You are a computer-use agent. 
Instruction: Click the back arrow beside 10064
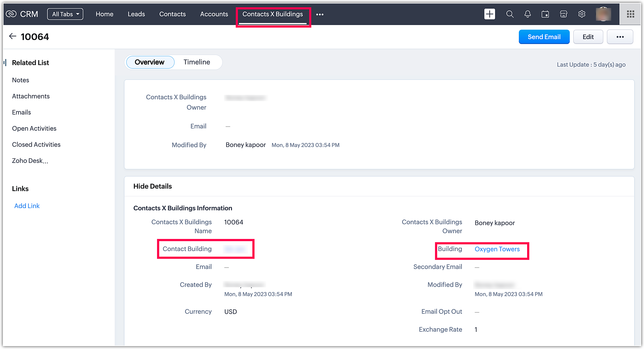tap(12, 36)
